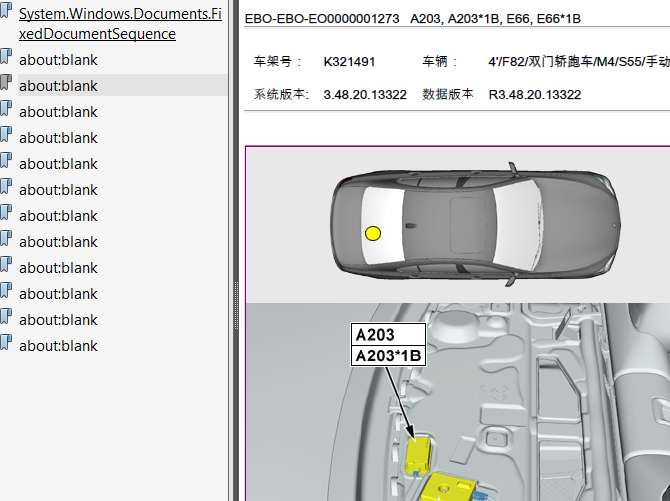
Task: Click the 系统版本 label
Action: [281, 94]
